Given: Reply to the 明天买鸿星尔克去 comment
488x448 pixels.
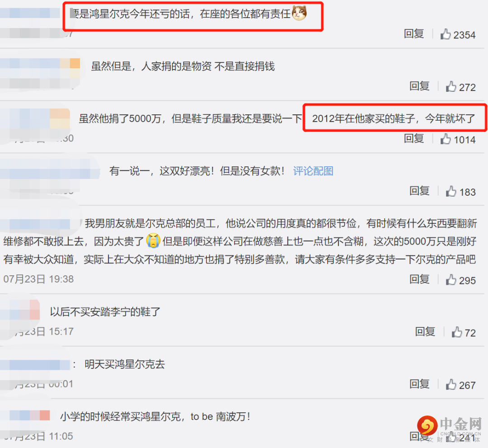Looking at the screenshot, I should [419, 384].
